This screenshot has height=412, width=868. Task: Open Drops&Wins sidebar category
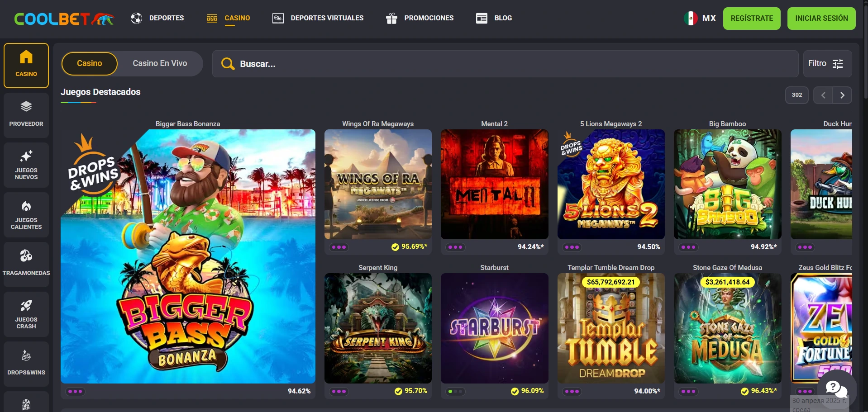tap(26, 364)
